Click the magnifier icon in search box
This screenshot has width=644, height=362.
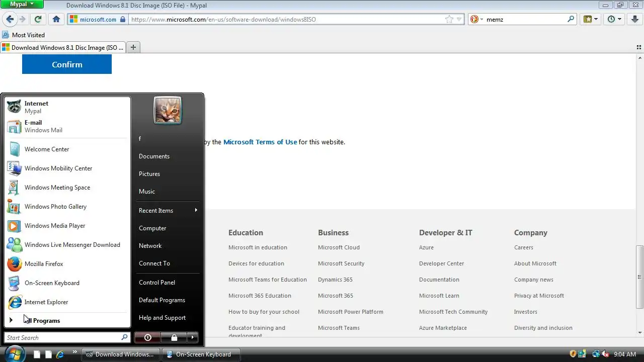point(571,19)
